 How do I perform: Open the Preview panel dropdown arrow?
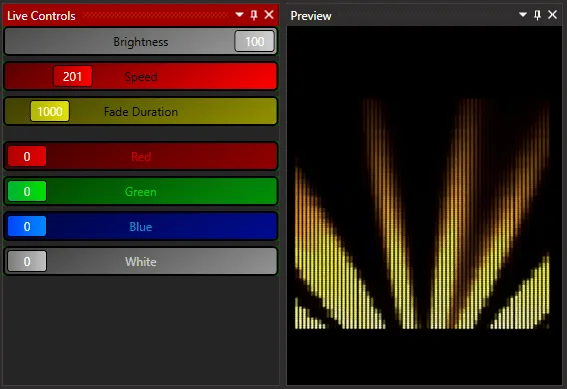[x=523, y=15]
